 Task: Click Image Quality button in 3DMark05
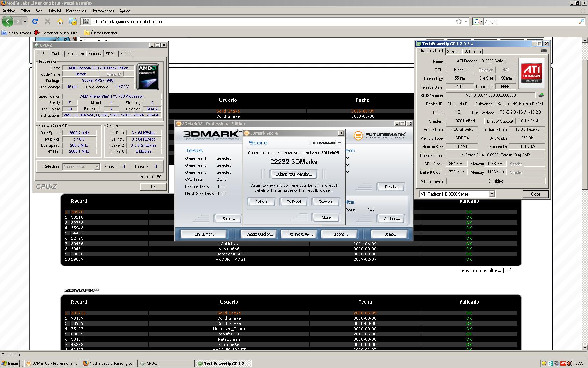click(x=259, y=234)
